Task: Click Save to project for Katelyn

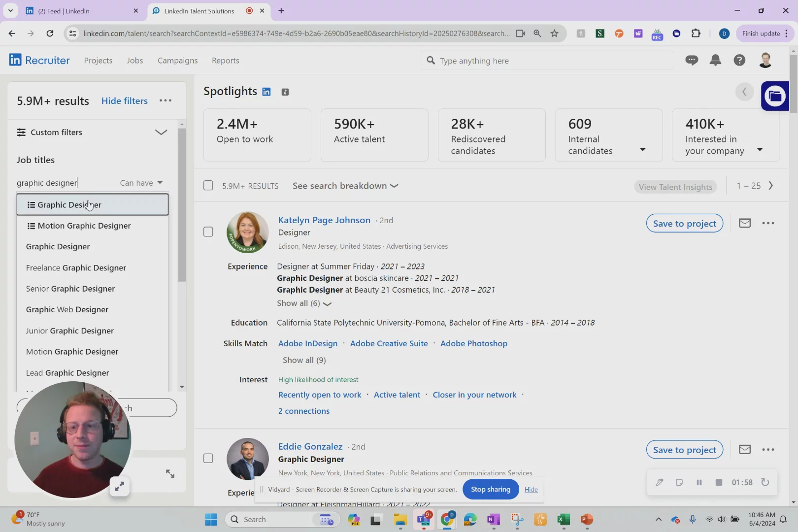Action: tap(684, 223)
